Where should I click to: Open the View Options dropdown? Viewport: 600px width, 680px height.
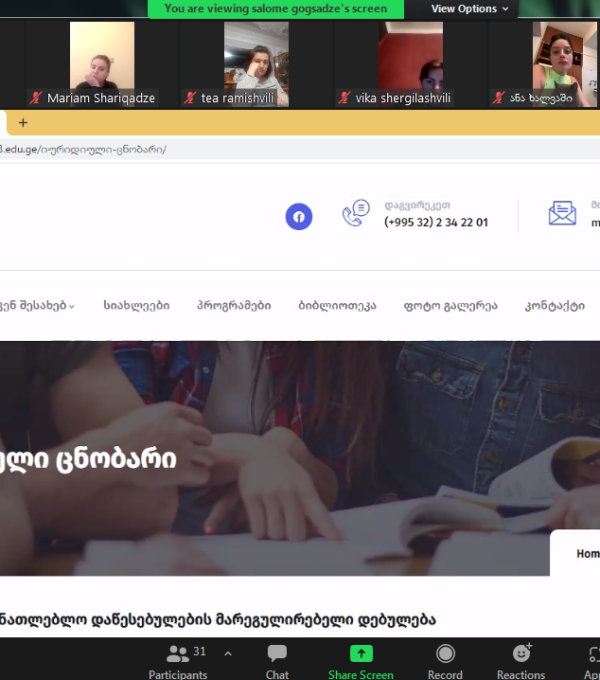(x=470, y=9)
